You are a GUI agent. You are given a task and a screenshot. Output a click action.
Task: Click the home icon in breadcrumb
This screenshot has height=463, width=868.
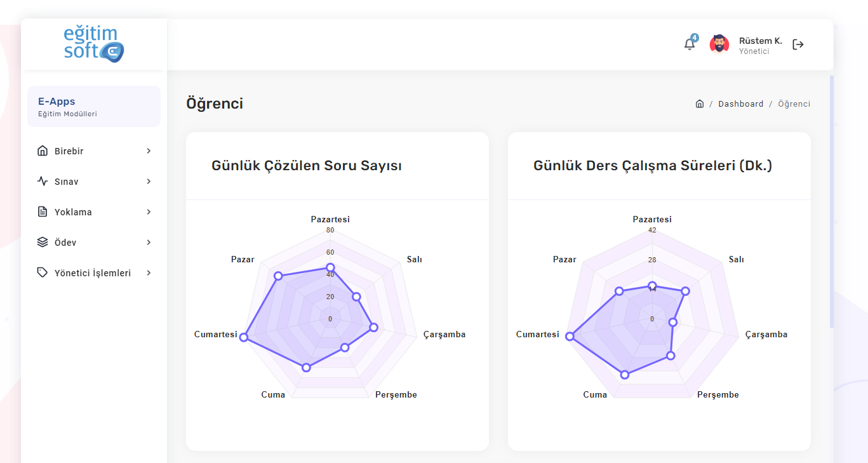click(x=700, y=104)
